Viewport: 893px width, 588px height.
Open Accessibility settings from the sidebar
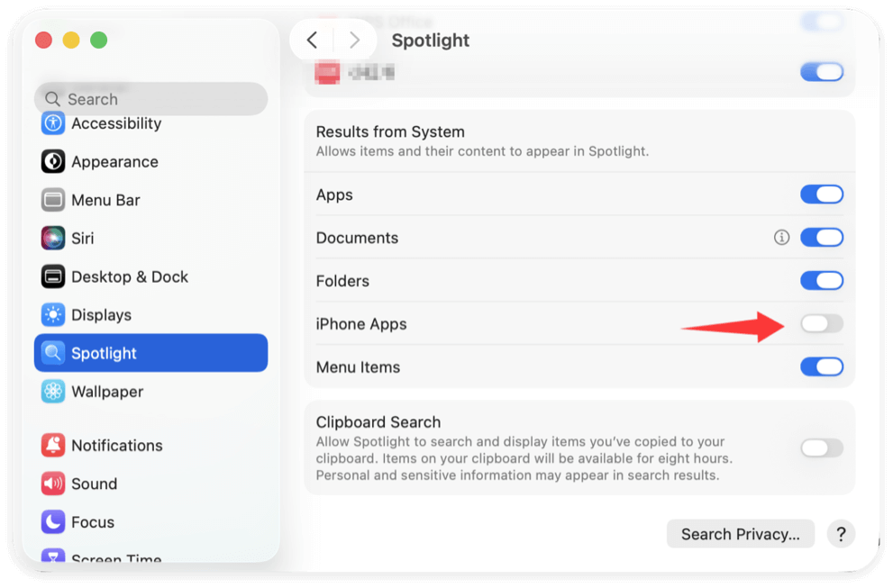pyautogui.click(x=116, y=123)
